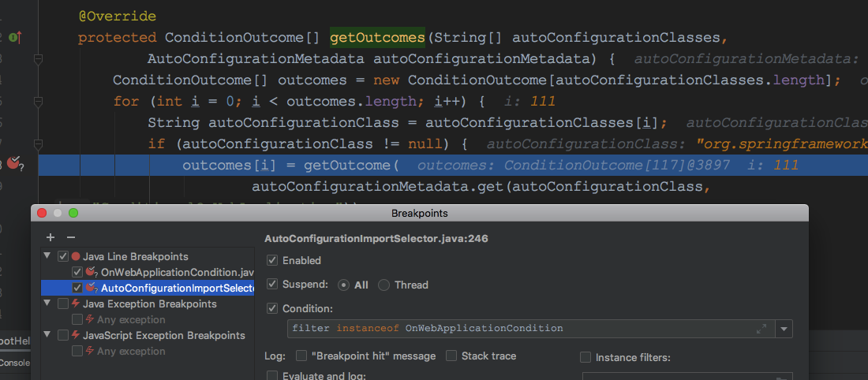Click the lightning icon of JavaScript Exception Breakpoints
Viewport: 868px width, 380px height.
coord(76,335)
